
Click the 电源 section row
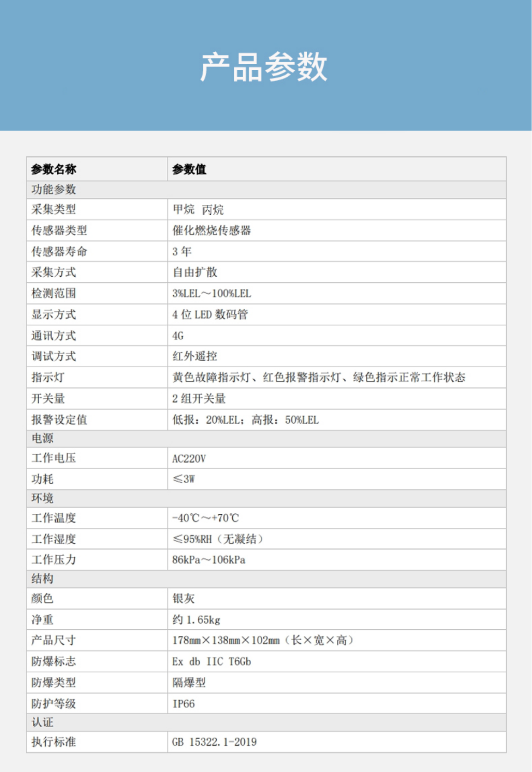(42, 438)
